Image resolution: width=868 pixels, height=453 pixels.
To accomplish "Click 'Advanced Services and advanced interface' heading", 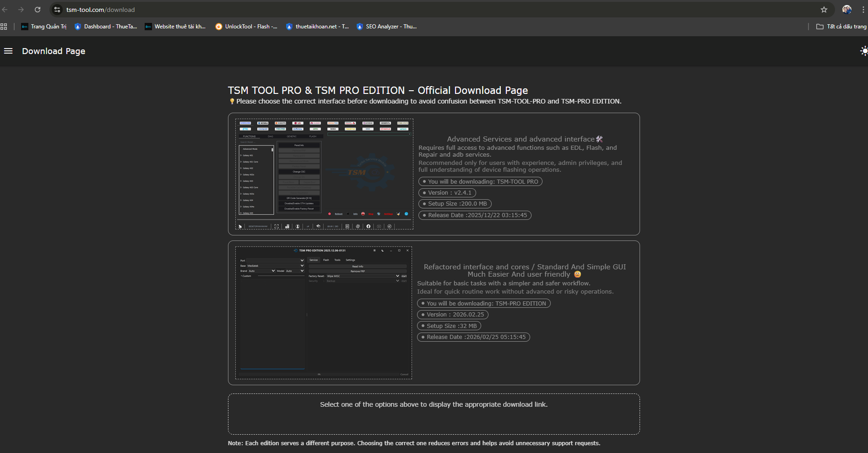I will [525, 139].
